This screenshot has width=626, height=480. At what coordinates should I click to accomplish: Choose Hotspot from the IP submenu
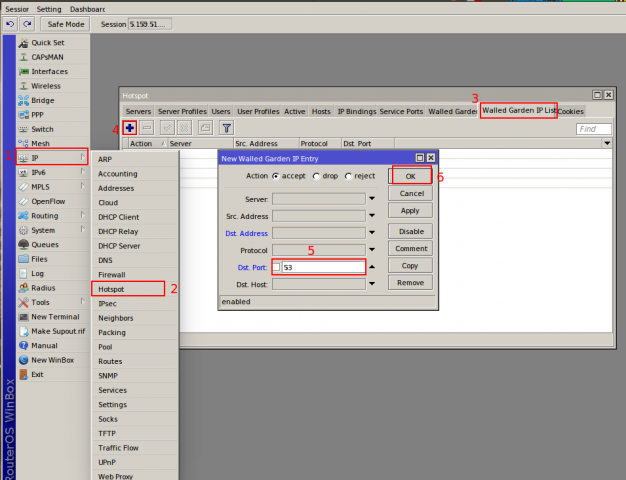110,288
